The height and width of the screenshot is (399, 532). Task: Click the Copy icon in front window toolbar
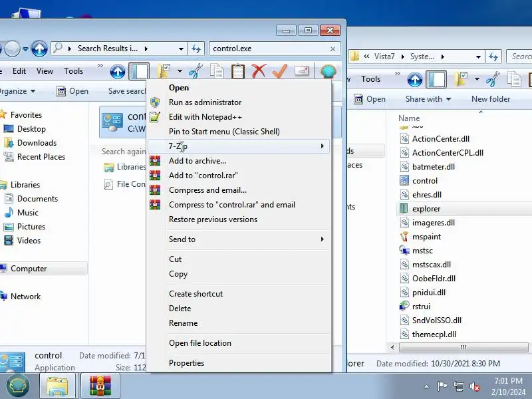pyautogui.click(x=217, y=71)
